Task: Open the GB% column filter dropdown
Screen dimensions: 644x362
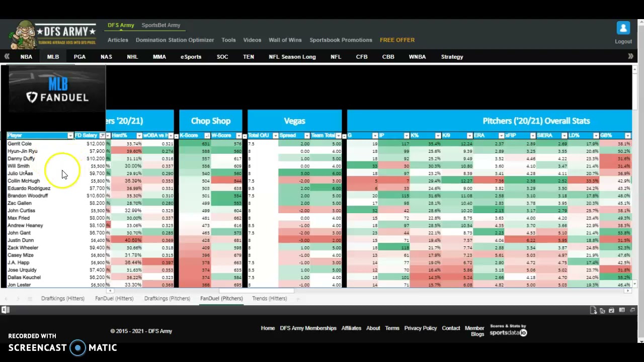Action: pos(628,136)
